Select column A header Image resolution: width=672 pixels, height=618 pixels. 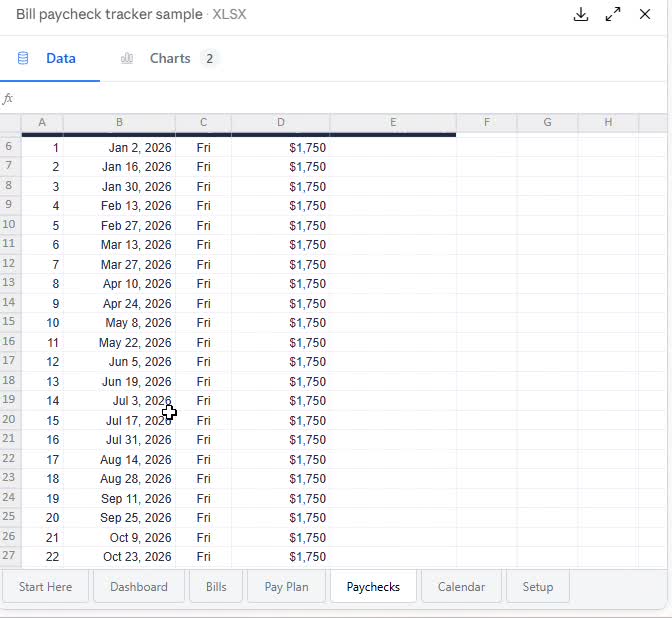42,123
